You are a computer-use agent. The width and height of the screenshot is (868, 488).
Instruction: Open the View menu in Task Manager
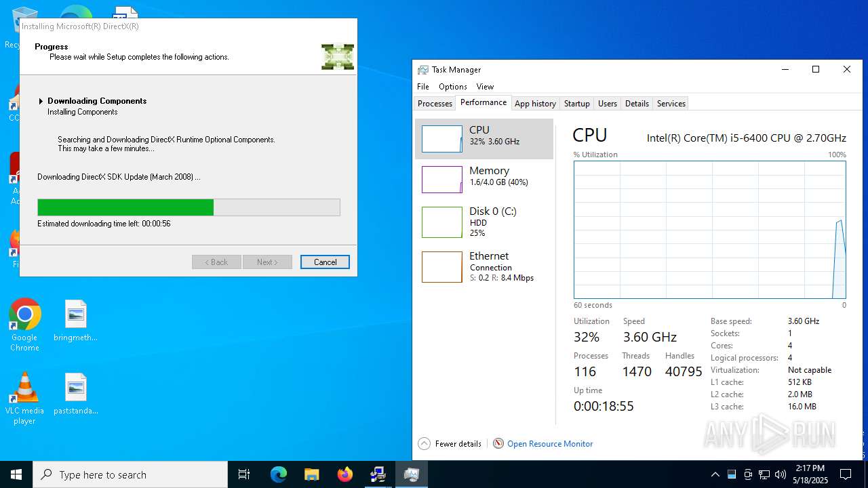click(x=485, y=87)
